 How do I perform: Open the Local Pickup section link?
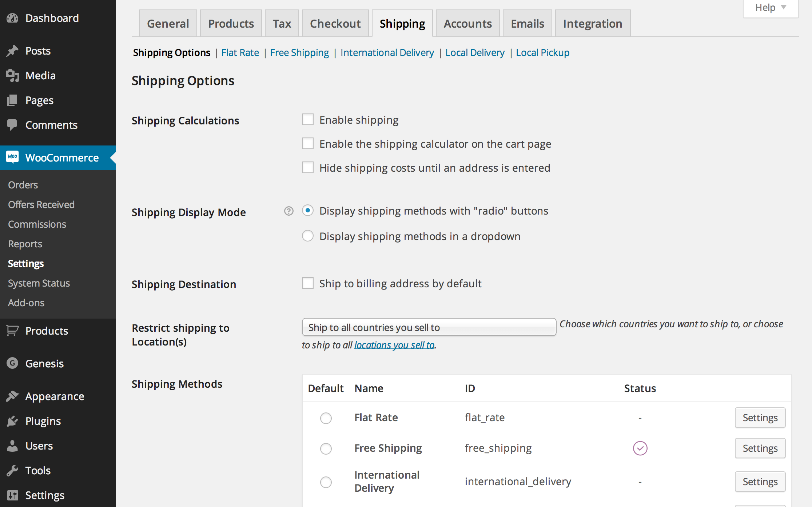(x=542, y=53)
